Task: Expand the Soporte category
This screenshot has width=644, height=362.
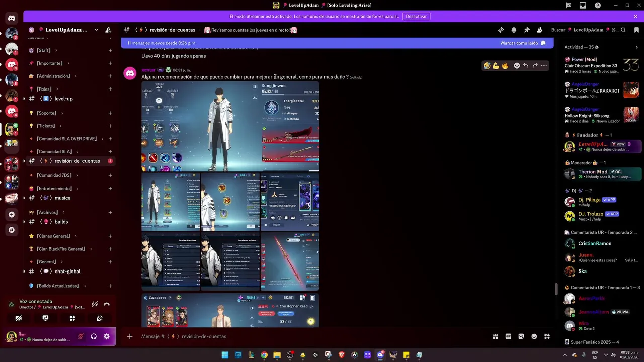Action: pyautogui.click(x=46, y=113)
